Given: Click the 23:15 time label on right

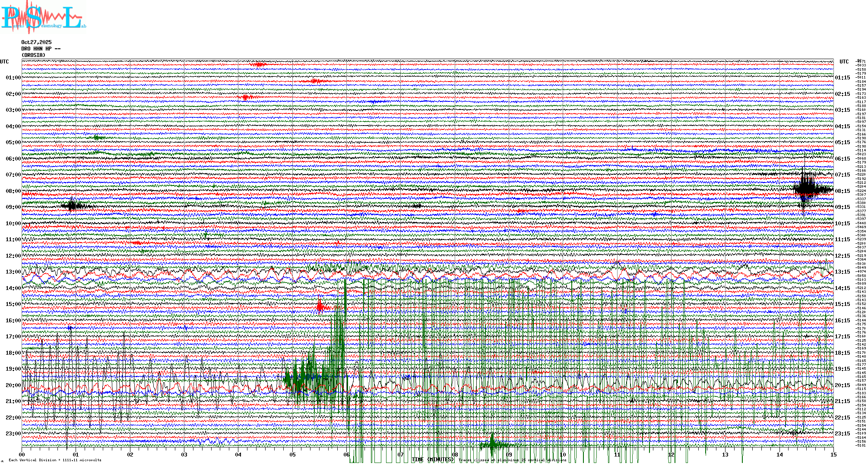Looking at the screenshot, I should [x=842, y=434].
